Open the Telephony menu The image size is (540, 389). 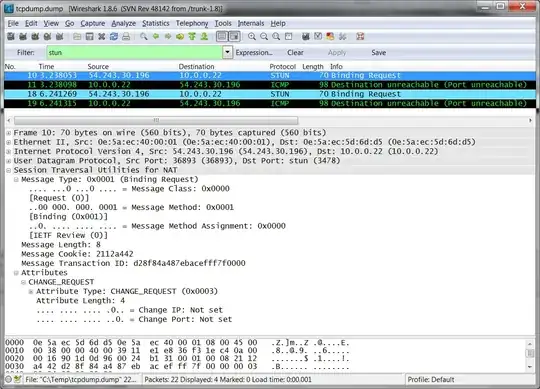tap(192, 23)
